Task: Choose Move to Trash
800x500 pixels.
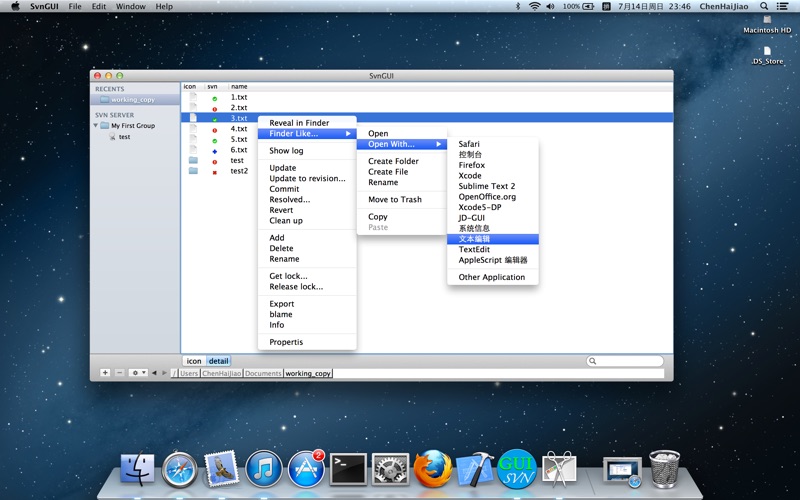Action: [402, 199]
